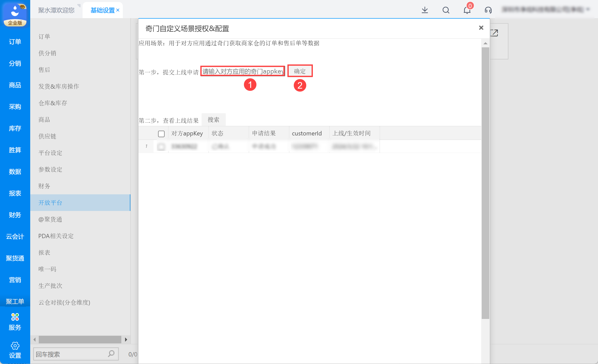
Task: Click the 奇门appkey input field
Action: point(243,71)
